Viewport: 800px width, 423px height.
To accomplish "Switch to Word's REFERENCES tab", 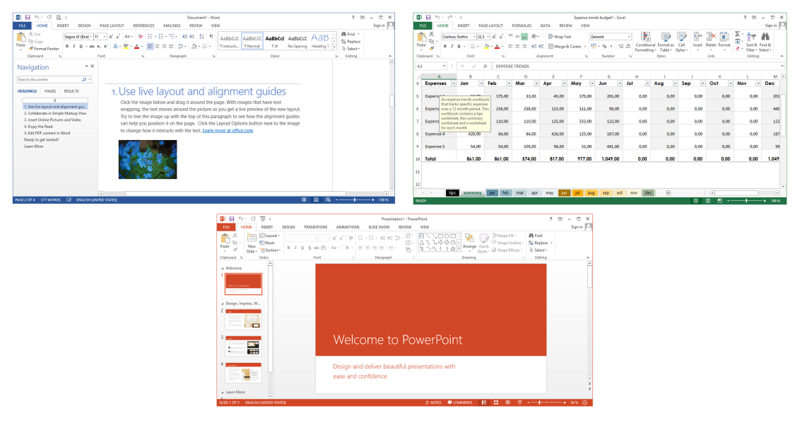I will (144, 26).
